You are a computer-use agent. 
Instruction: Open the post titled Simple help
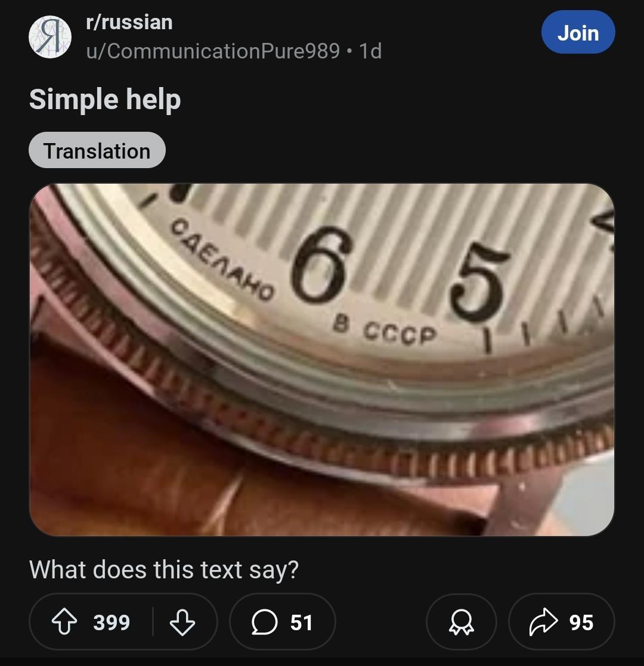coord(105,100)
